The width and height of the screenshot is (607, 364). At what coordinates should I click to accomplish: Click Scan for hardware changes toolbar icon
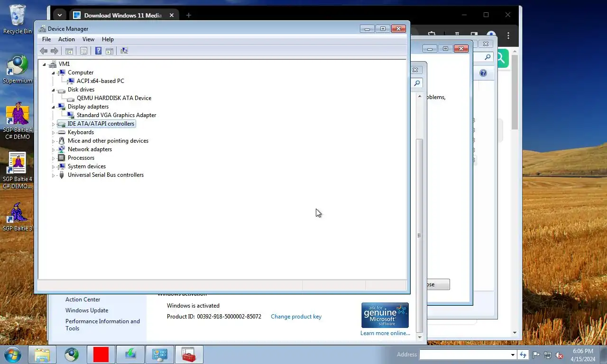point(124,51)
